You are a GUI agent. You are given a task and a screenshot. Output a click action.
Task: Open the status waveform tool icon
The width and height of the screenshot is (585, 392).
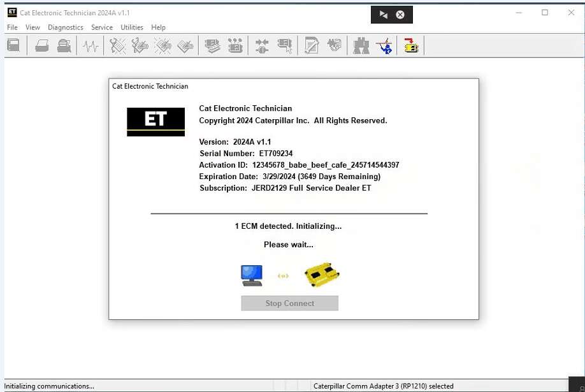90,46
